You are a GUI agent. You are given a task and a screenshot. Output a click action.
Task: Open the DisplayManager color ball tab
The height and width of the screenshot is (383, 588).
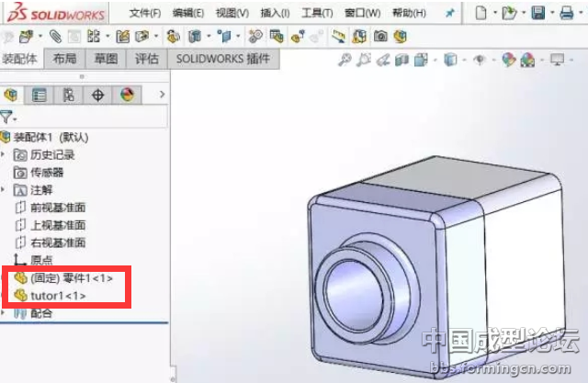click(x=127, y=95)
